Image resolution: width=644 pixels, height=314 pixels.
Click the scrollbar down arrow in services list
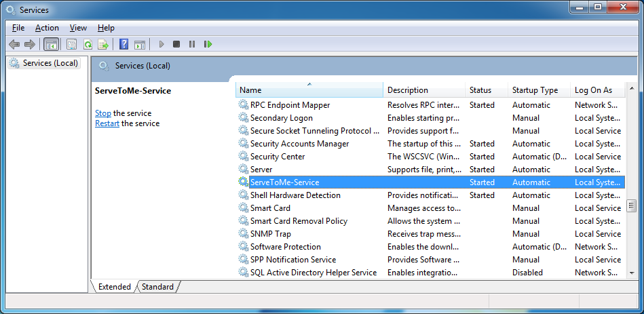631,273
